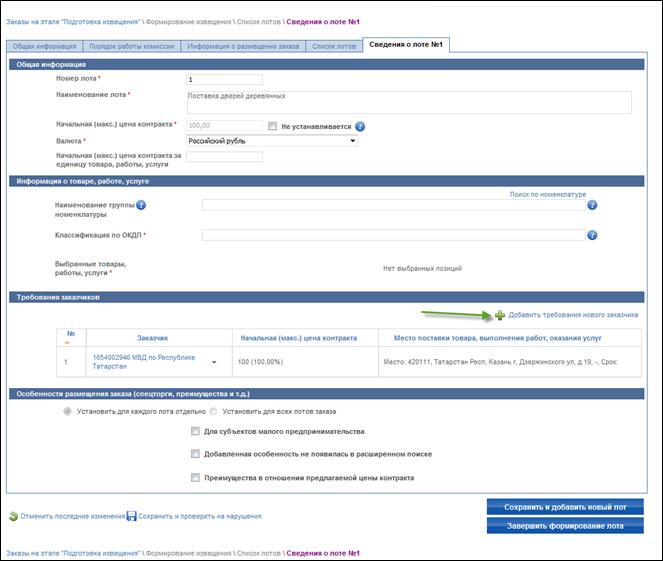Screen dimensions: 663x561
Task: Click "Отменить последние изменения" link
Action: (73, 516)
